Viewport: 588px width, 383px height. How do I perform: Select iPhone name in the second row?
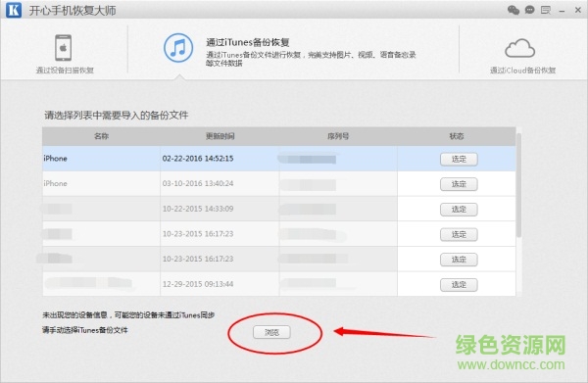point(55,183)
